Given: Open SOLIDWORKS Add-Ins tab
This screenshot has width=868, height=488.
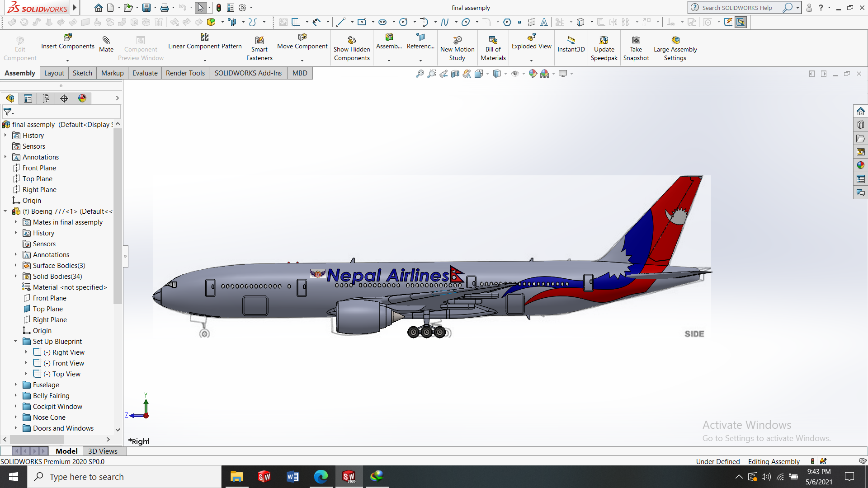Looking at the screenshot, I should [x=248, y=73].
